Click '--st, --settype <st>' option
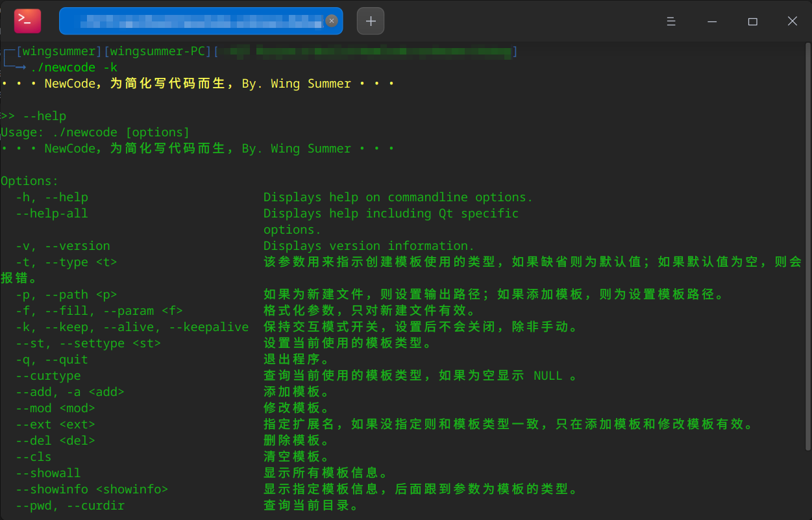Viewport: 812px width, 520px height. coord(88,343)
